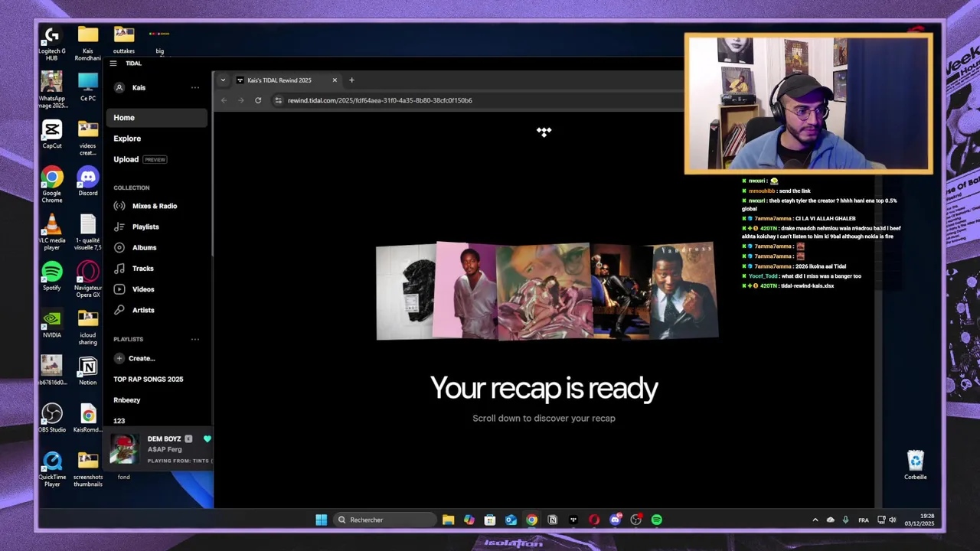Open OBS Studio desktop shortcut
The height and width of the screenshot is (551, 980).
point(52,419)
